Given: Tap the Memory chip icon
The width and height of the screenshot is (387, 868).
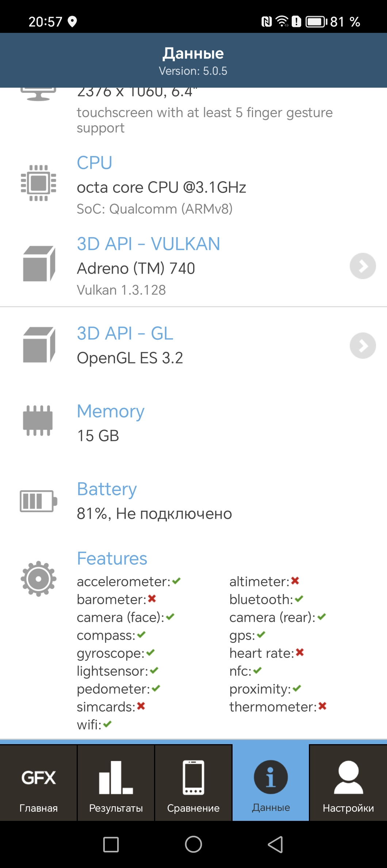Looking at the screenshot, I should (38, 420).
